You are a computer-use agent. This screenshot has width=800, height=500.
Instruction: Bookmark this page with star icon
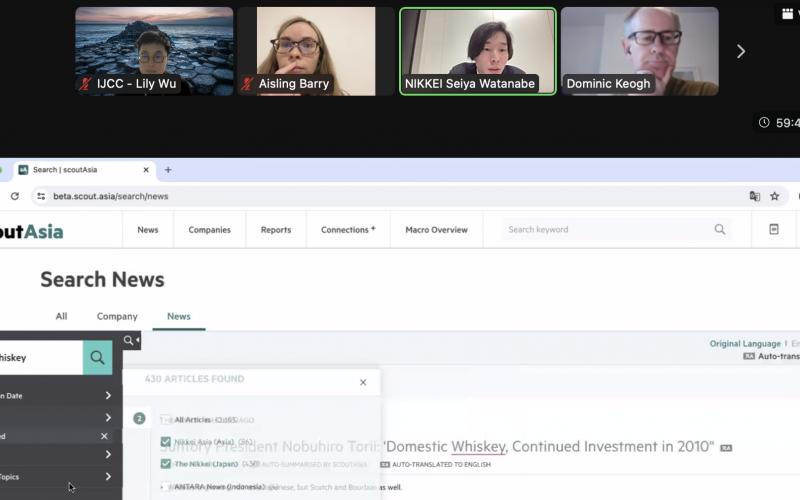(774, 196)
